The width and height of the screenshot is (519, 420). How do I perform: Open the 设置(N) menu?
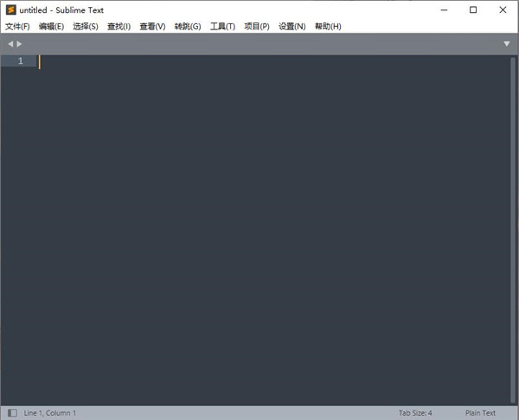[x=292, y=27]
